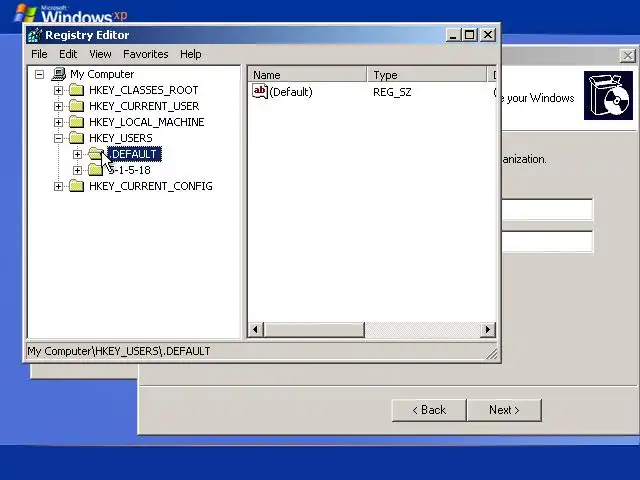Select the .DEFAULT key label
The image size is (640, 480).
[134, 154]
